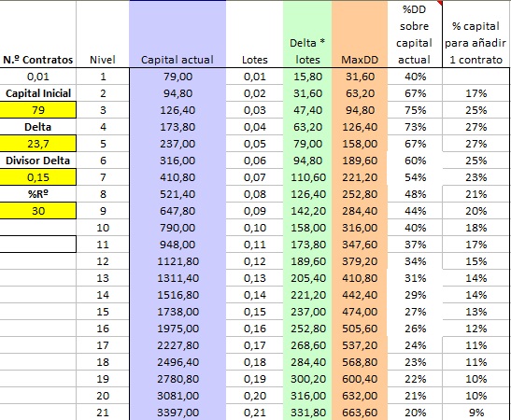Select % capital cell 9% in level 21 row
511x420 pixels.
[x=476, y=413]
